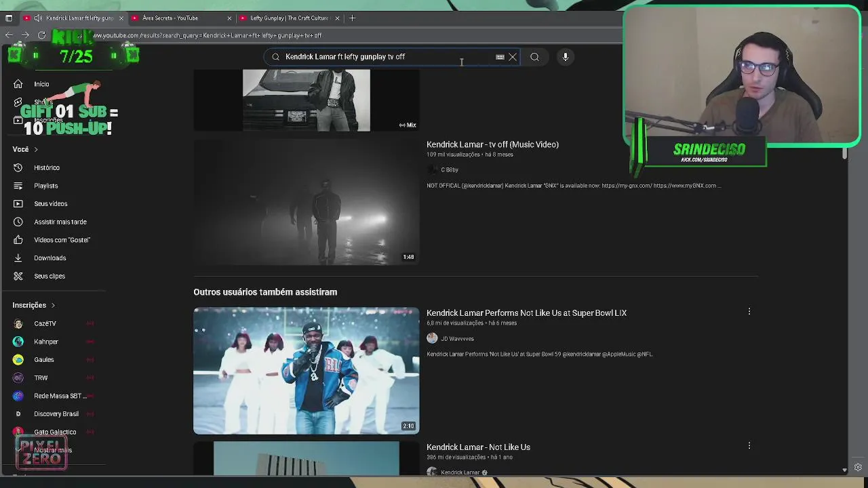Close the Kendrick Lamar search tab
Viewport: 868px width, 488px height.
coord(121,18)
